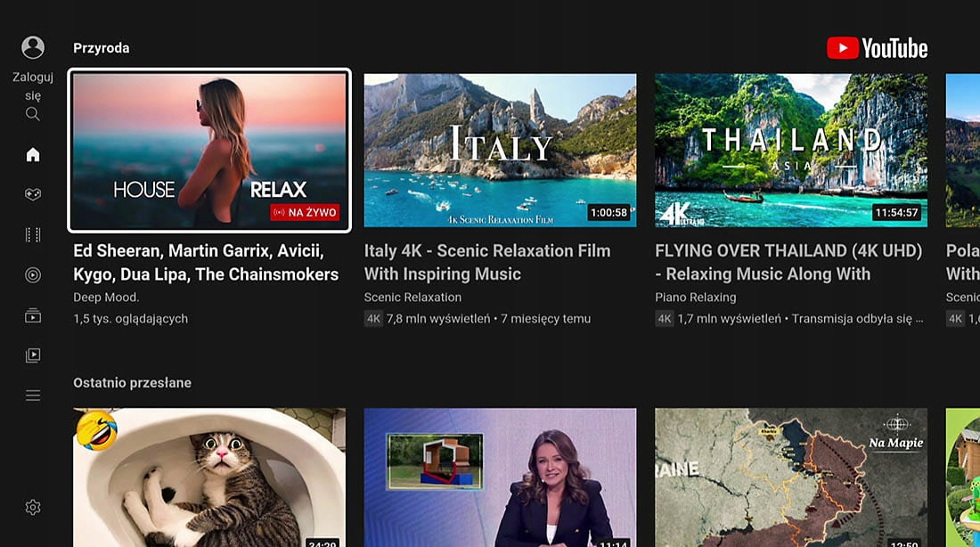Open the search magnifier icon
980x547 pixels.
(x=32, y=114)
